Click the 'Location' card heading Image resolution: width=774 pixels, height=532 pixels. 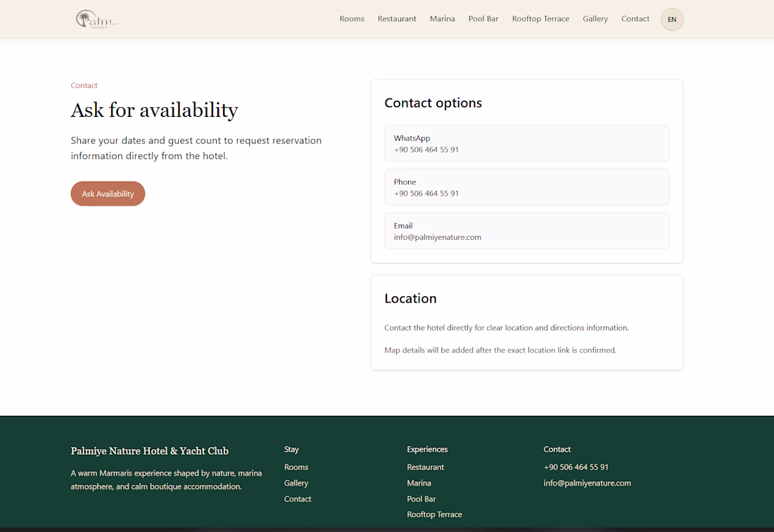pyautogui.click(x=411, y=298)
